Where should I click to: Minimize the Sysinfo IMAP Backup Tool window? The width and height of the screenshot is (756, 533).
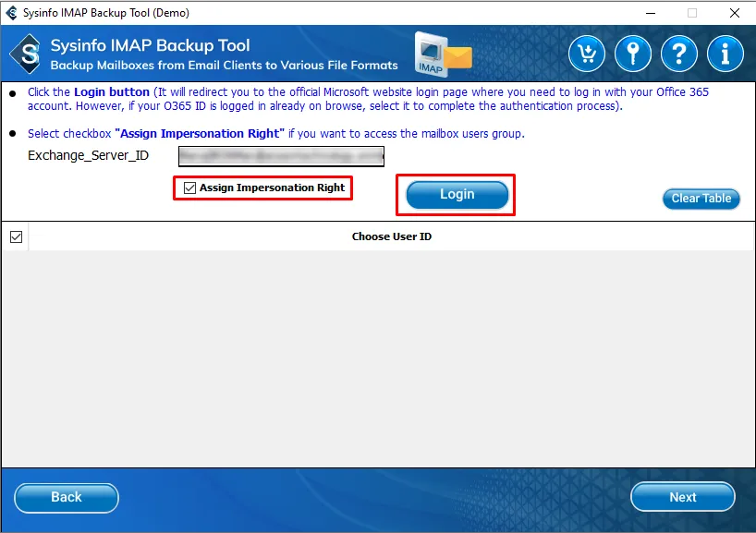pyautogui.click(x=651, y=13)
